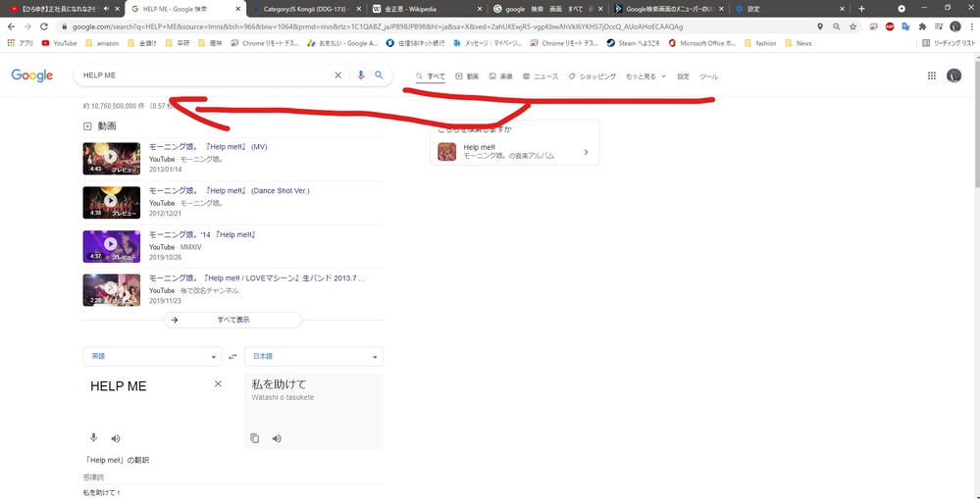The height and width of the screenshot is (499, 980).
Task: Open the 設定 browser tab
Action: pyautogui.click(x=790, y=9)
